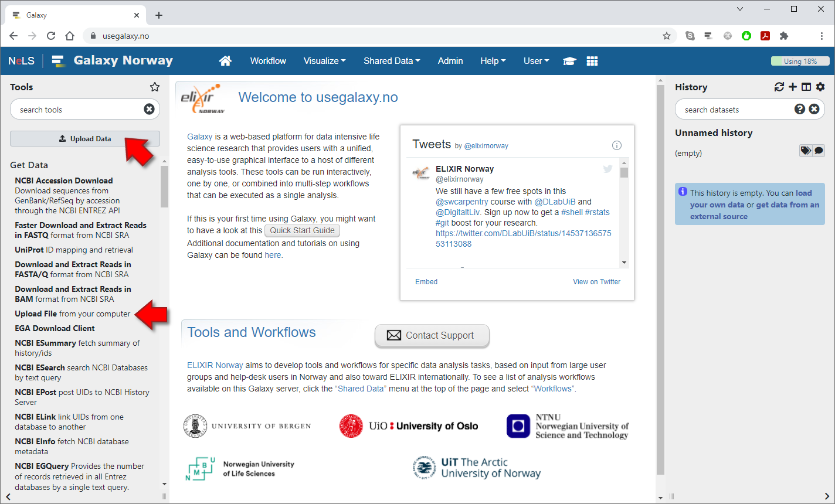Click the grid apps icon in navbar
The width and height of the screenshot is (835, 504).
(592, 61)
